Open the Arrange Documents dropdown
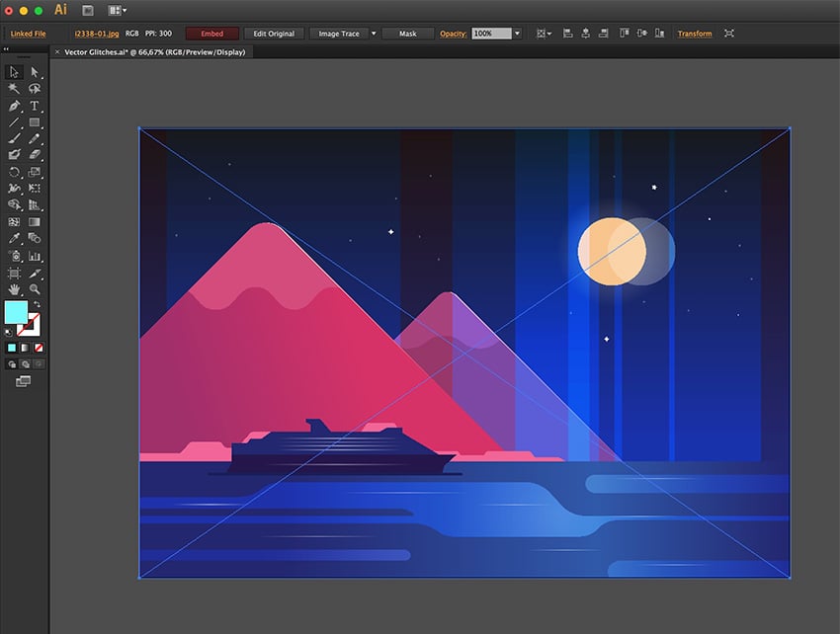This screenshot has width=840, height=634. coord(118,10)
